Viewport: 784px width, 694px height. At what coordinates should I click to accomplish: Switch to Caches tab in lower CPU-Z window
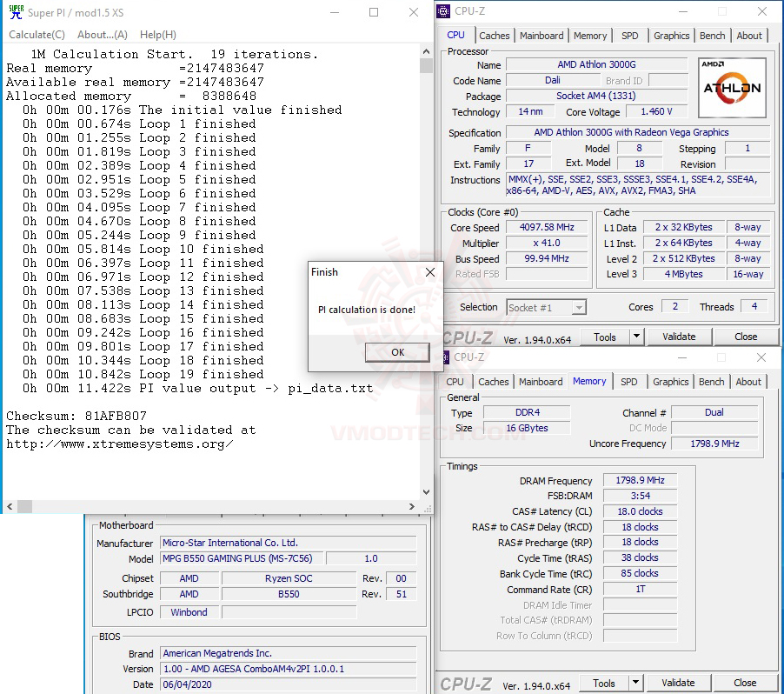(x=493, y=382)
